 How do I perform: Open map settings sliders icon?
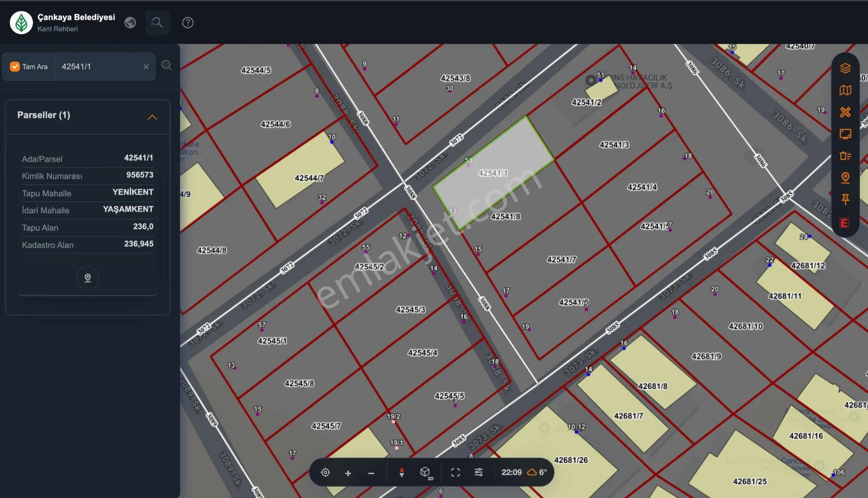tap(478, 472)
